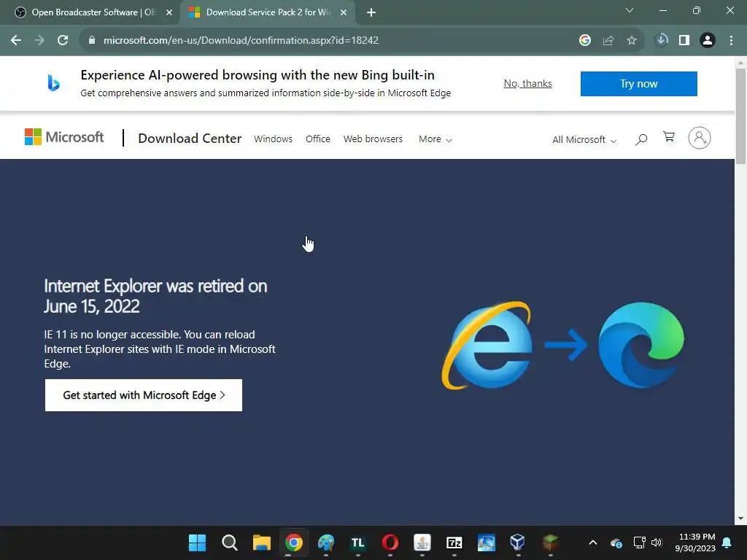Share this page icon
Viewport: 747px width, 560px height.
point(608,41)
